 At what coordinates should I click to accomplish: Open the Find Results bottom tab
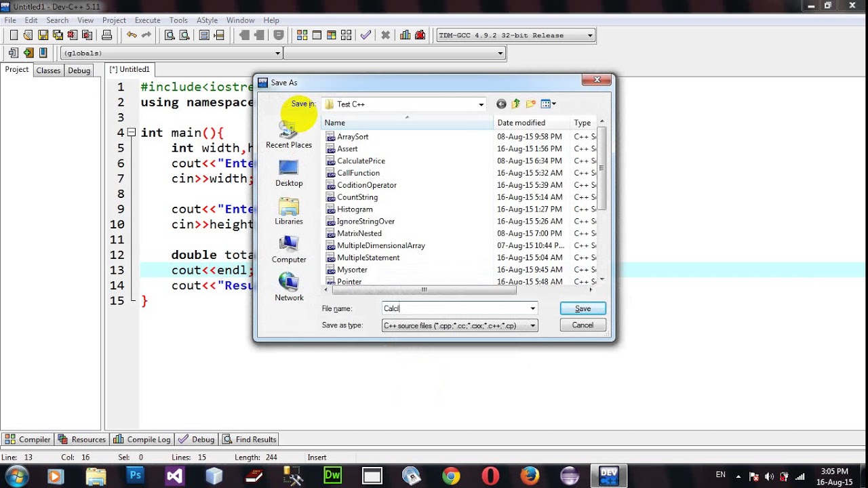pos(250,439)
